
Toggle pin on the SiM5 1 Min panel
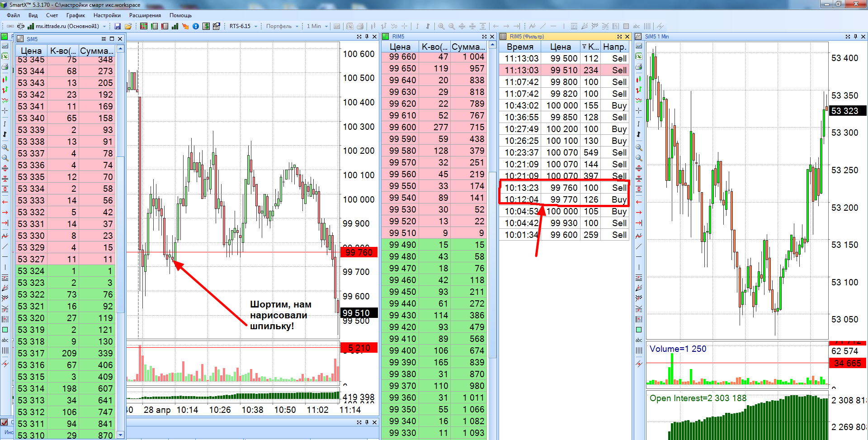(x=855, y=37)
